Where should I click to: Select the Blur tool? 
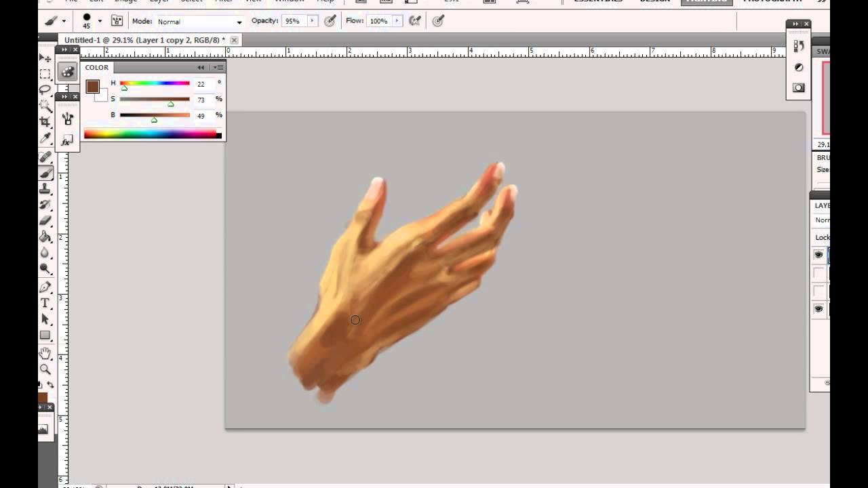[45, 253]
